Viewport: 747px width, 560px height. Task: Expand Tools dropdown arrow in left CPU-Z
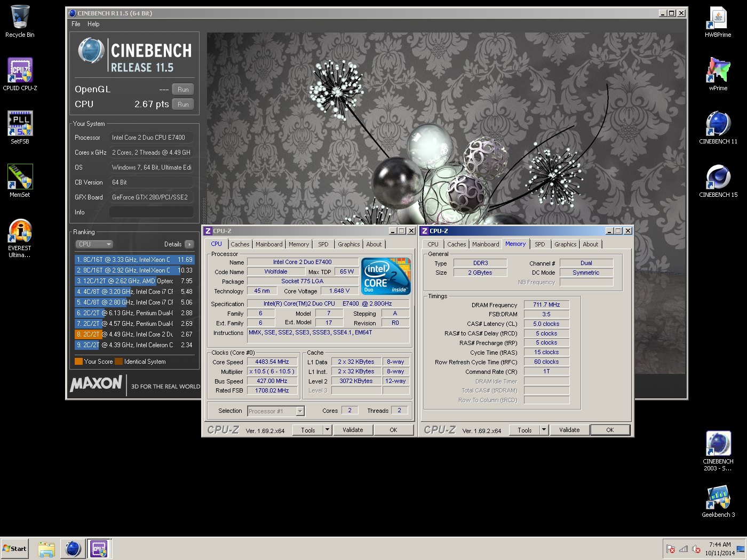click(327, 430)
